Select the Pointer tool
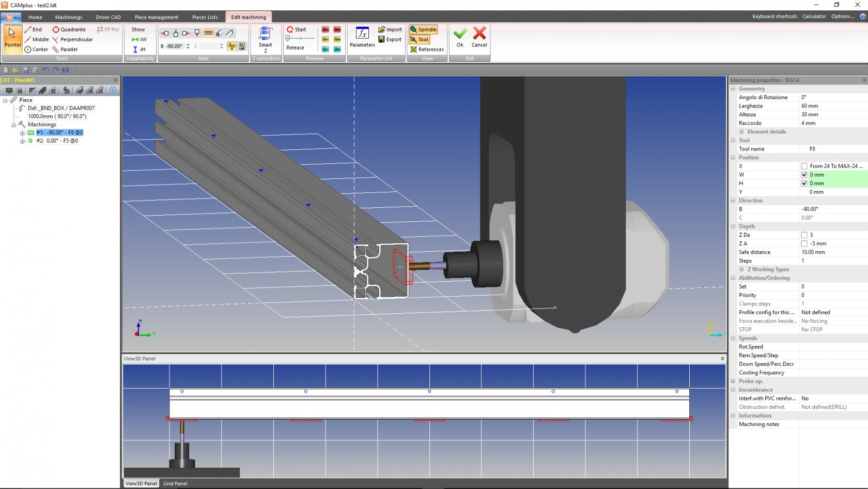The image size is (868, 489). pyautogui.click(x=12, y=37)
